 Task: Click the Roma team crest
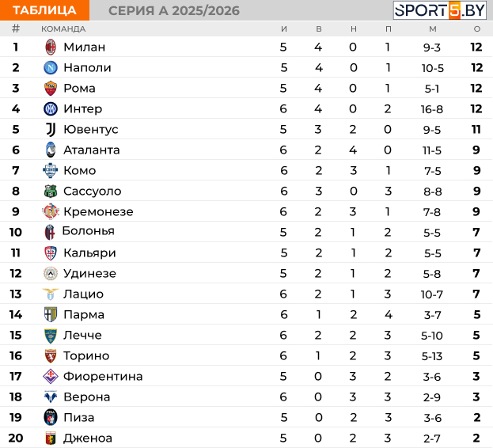point(51,88)
